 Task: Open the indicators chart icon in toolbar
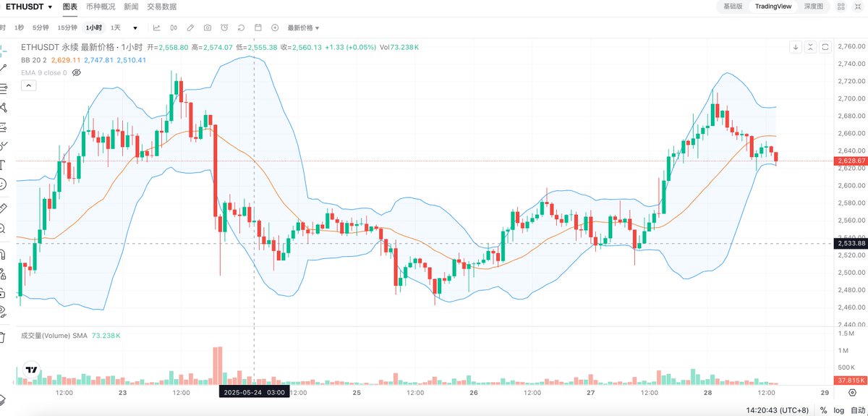(x=156, y=27)
